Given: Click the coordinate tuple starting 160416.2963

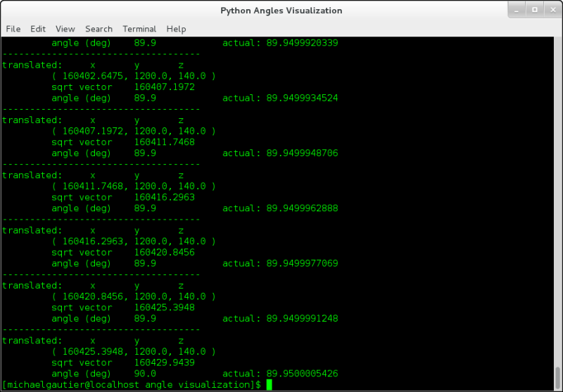Looking at the screenshot, I should (134, 241).
